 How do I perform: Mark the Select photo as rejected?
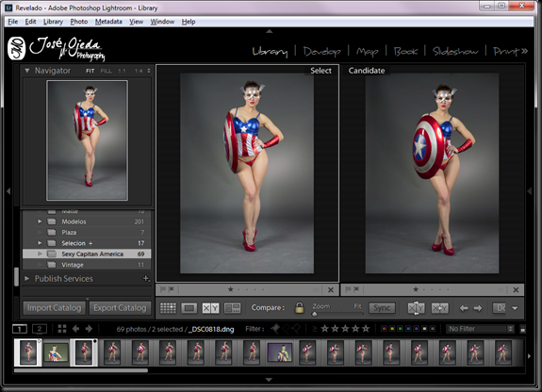[x=172, y=289]
